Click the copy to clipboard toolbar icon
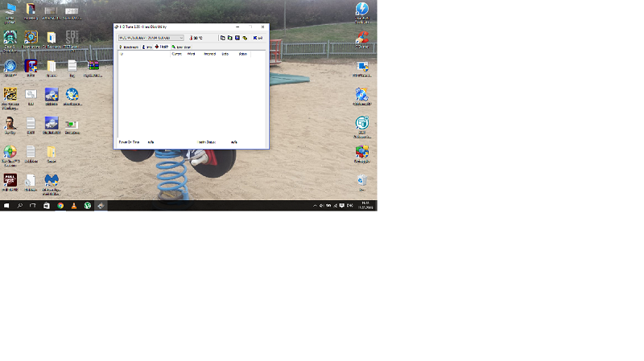This screenshot has width=644, height=361. point(223,38)
